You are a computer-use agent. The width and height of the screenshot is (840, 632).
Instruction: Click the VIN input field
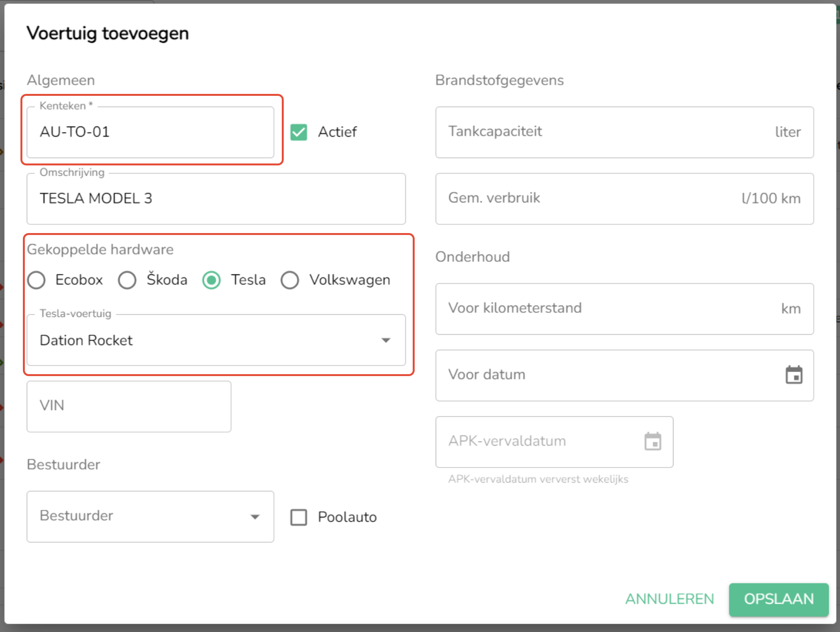click(128, 406)
